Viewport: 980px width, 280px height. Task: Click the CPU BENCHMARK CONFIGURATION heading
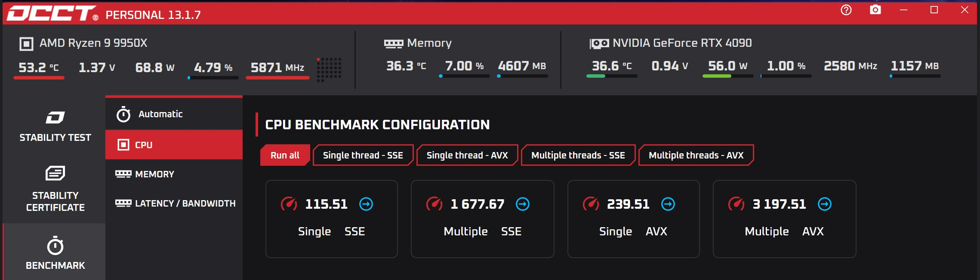tap(377, 125)
